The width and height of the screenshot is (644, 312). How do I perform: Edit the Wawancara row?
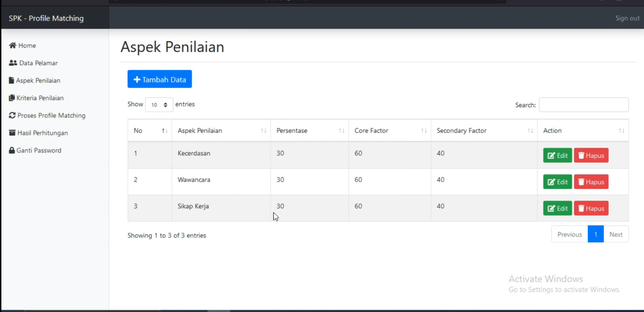(x=558, y=182)
